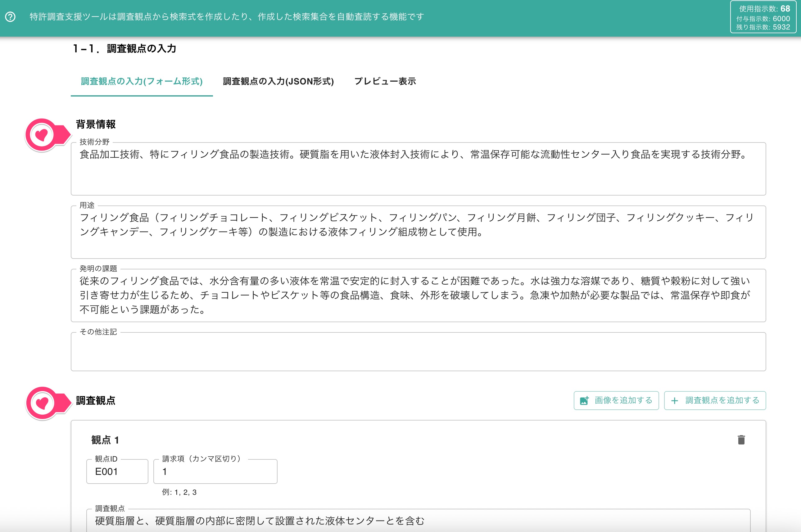This screenshot has width=801, height=532.
Task: Click the 調査観点 text field in 観点 1
Action: pos(418,521)
